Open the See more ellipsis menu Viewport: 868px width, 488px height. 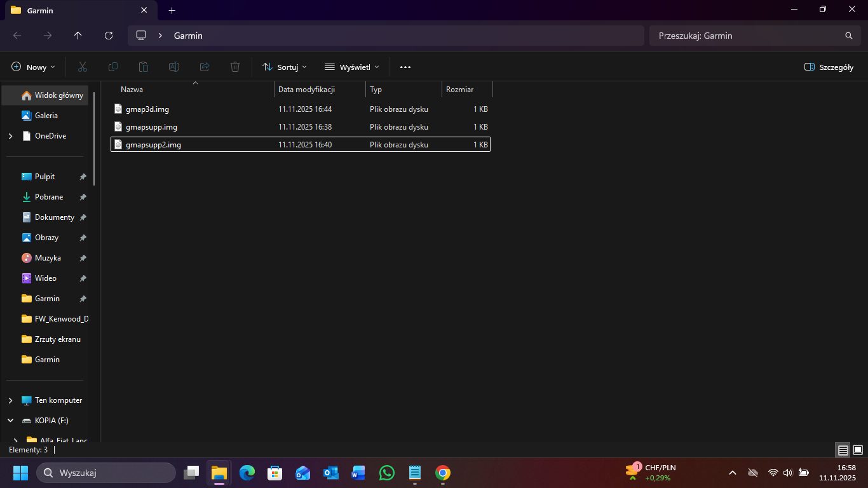tap(405, 67)
